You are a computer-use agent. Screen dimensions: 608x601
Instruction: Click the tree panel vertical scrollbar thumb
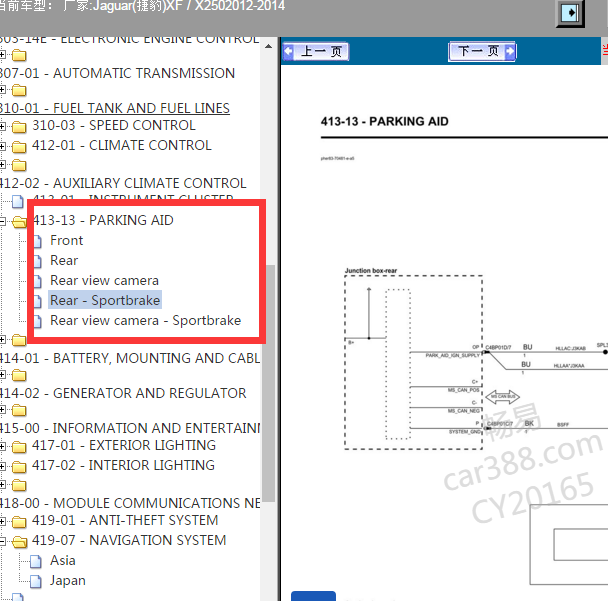tap(268, 384)
